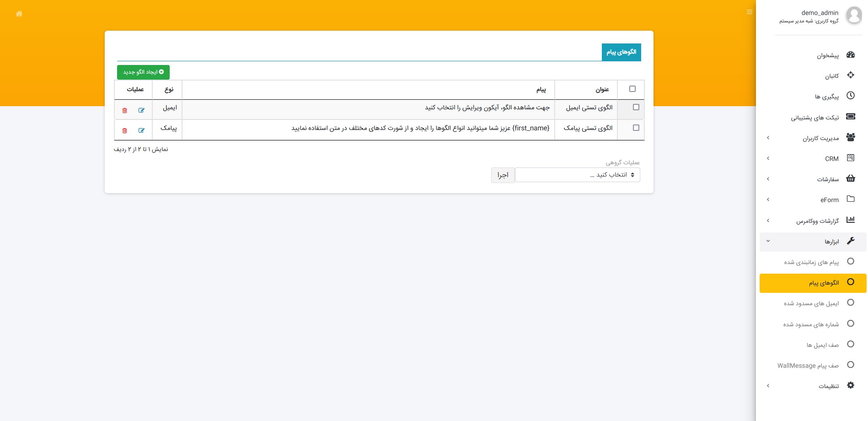Sort the table by the عنوان column header
Screen dimensions: 868x421
tap(602, 90)
